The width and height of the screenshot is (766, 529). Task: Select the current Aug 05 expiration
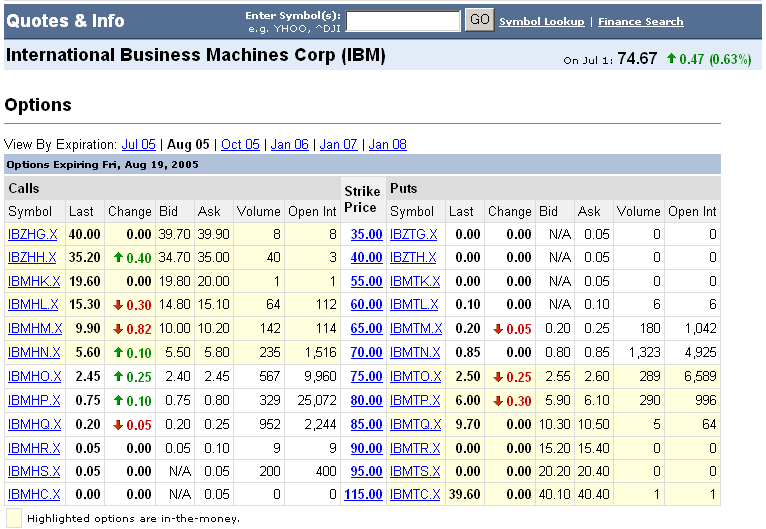click(188, 145)
